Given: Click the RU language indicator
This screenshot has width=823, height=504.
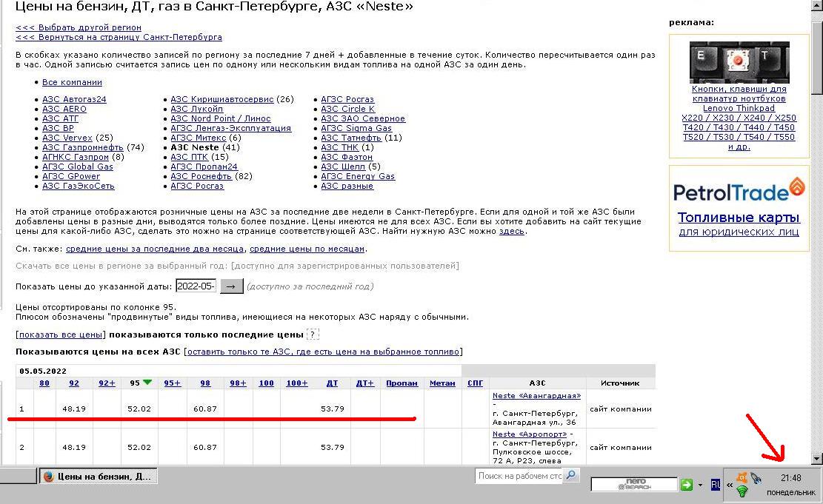Looking at the screenshot, I should (x=716, y=485).
